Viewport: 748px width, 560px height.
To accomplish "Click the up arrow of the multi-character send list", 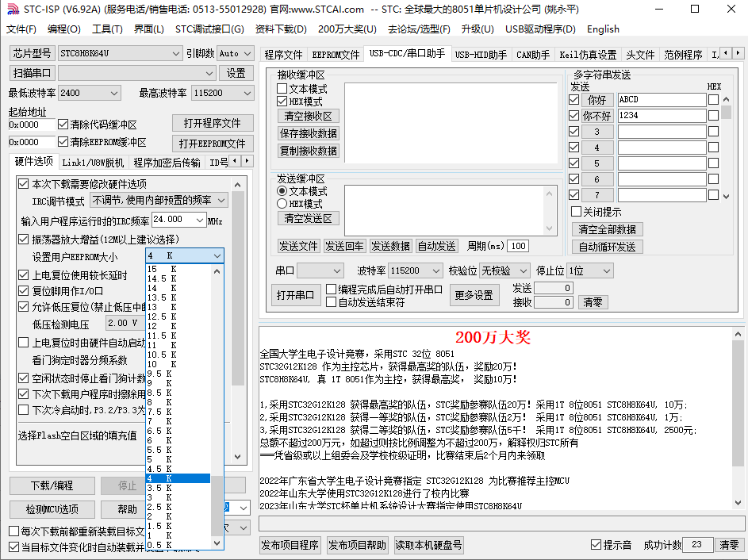I will point(726,100).
